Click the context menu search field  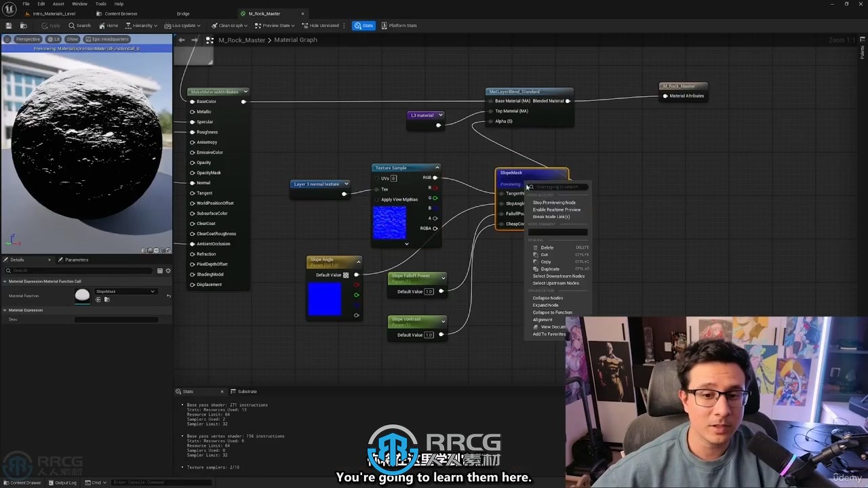point(558,186)
